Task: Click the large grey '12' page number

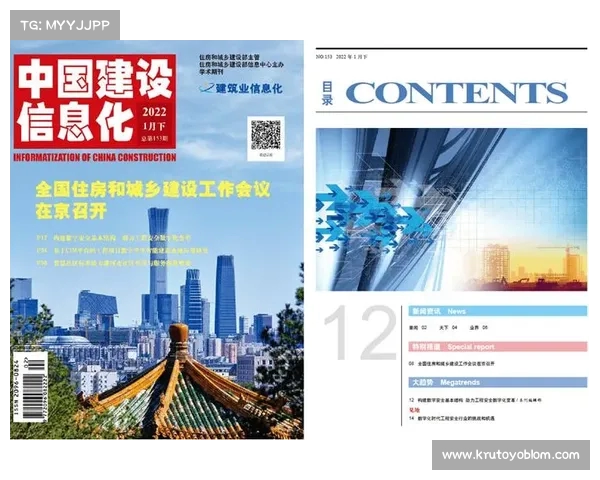Action: coord(360,333)
